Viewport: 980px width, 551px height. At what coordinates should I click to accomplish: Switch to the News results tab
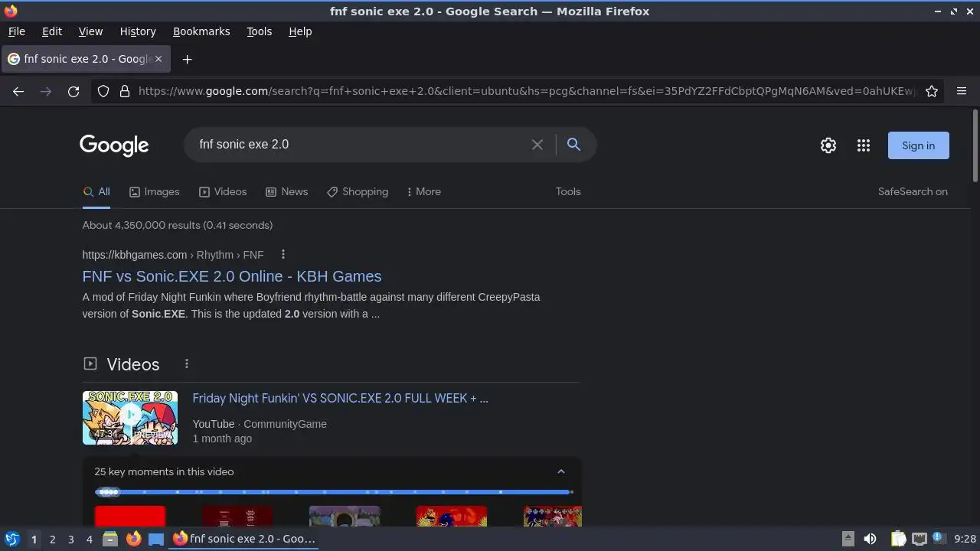(x=286, y=192)
